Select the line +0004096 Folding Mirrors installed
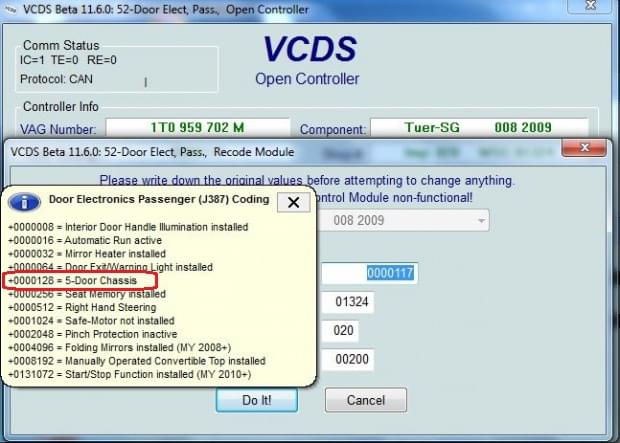This screenshot has height=443, width=620. [x=120, y=348]
